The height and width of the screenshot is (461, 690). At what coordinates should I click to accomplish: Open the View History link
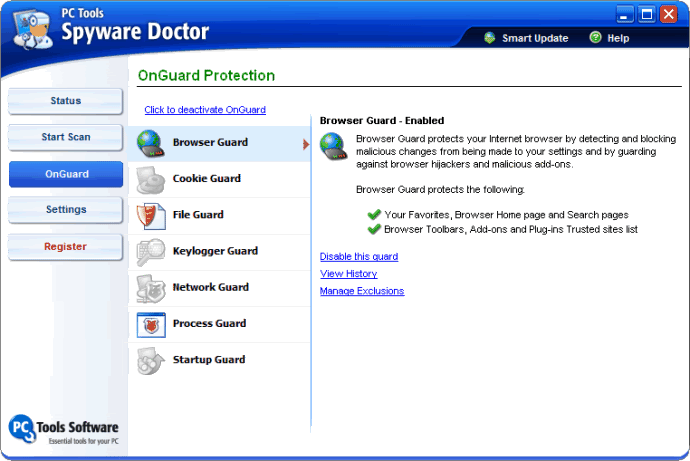(349, 274)
